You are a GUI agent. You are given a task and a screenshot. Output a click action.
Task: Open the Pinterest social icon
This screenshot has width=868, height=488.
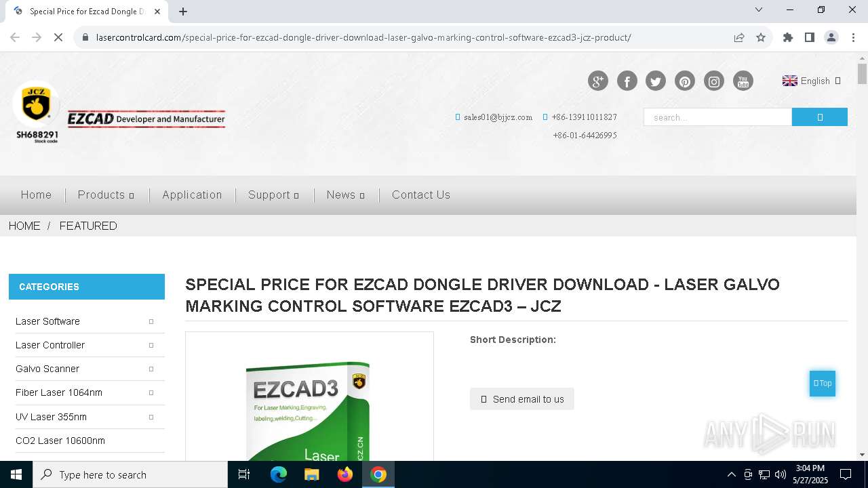click(x=684, y=81)
